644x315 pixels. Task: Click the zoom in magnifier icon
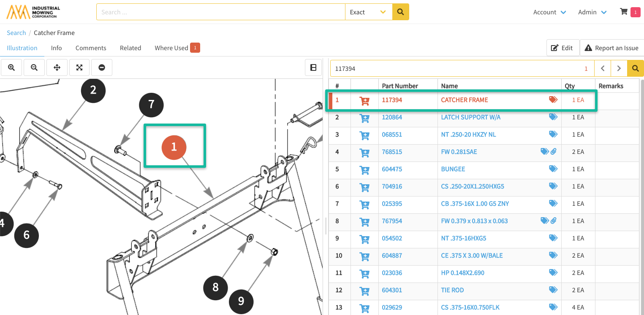[x=11, y=67]
